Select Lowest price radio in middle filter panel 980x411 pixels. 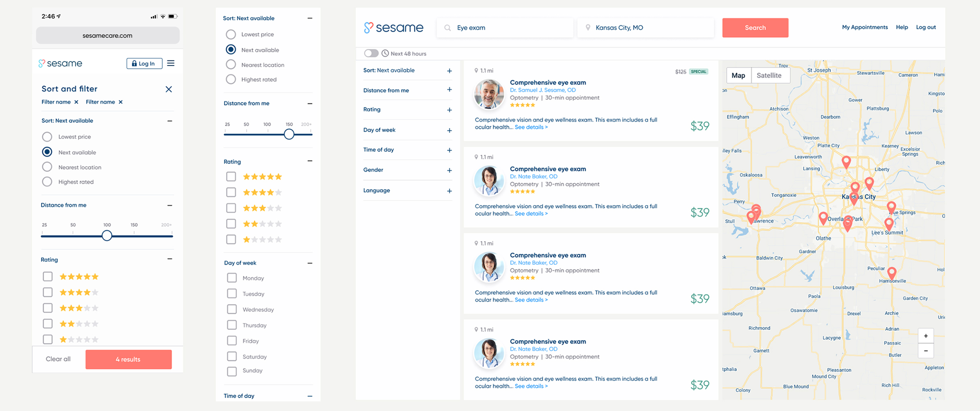(x=230, y=34)
